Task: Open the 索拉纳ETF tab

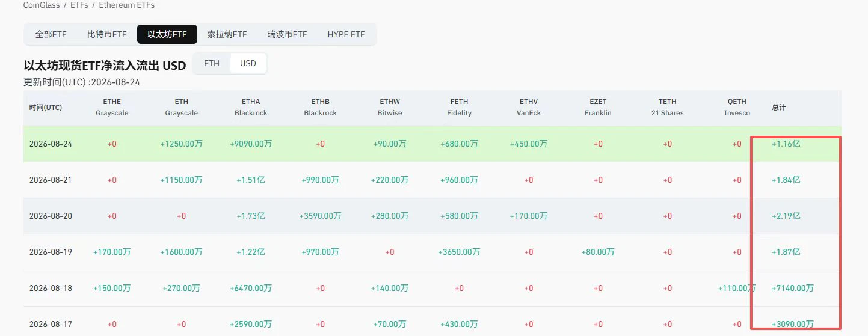Action: tap(227, 34)
